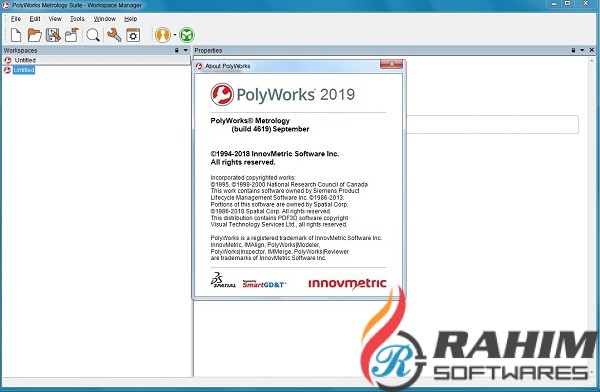Open dropdown arrow beside the orange module icon
The image size is (600, 392).
pyautogui.click(x=175, y=35)
